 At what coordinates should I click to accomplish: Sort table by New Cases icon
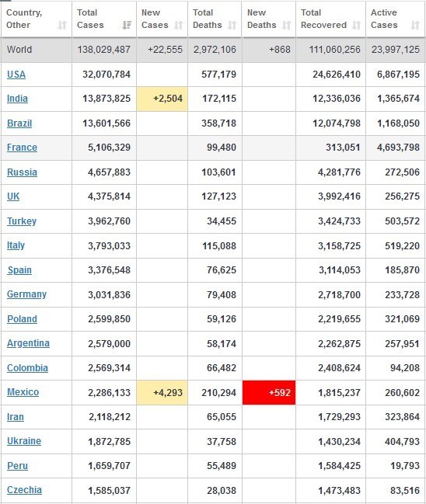pyautogui.click(x=179, y=25)
